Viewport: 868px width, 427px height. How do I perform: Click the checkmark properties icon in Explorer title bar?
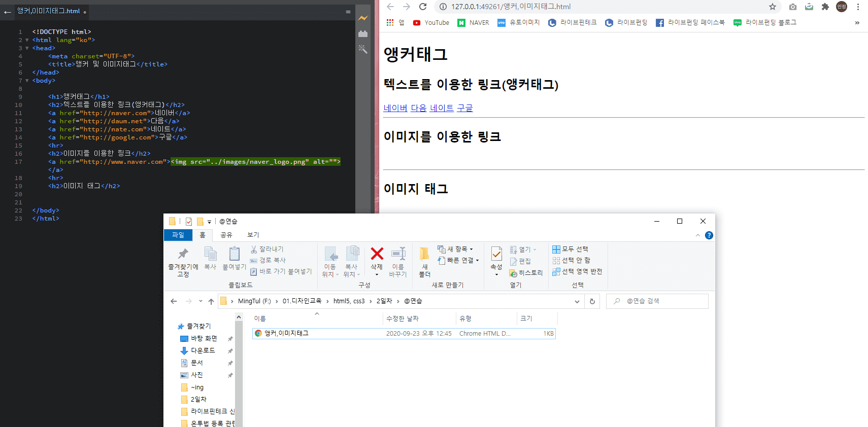pyautogui.click(x=189, y=221)
